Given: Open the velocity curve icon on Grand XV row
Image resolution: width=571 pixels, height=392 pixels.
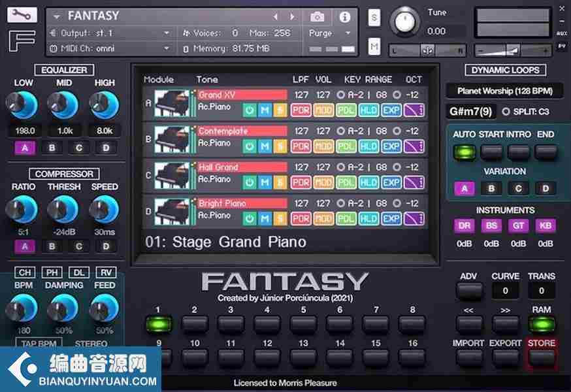Looking at the screenshot, I should click(x=414, y=110).
